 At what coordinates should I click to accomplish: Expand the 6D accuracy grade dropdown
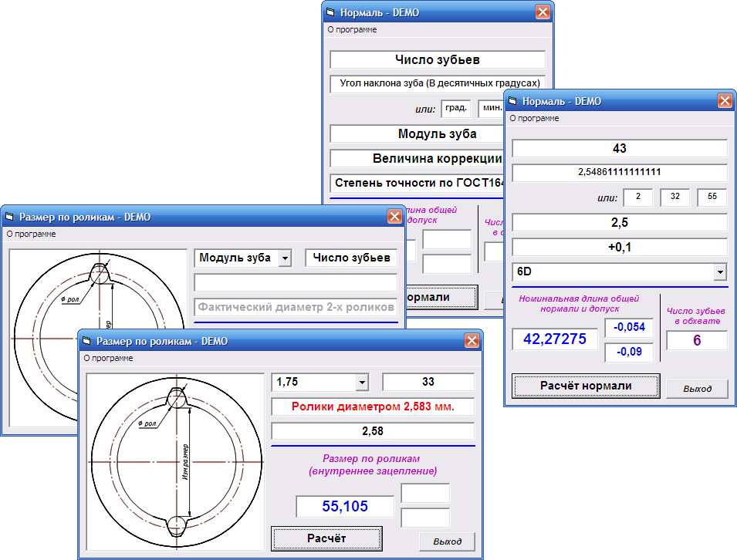[720, 272]
